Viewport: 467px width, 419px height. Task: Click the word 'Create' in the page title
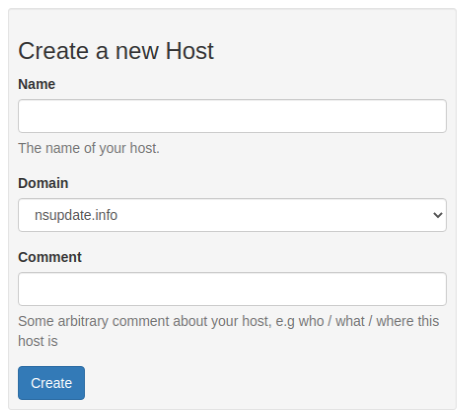tap(53, 51)
